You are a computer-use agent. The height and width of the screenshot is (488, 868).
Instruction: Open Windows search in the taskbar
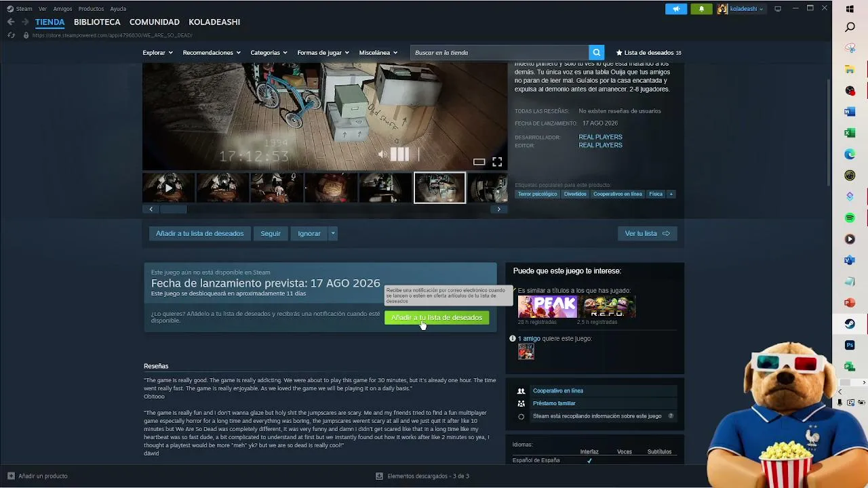(x=850, y=28)
